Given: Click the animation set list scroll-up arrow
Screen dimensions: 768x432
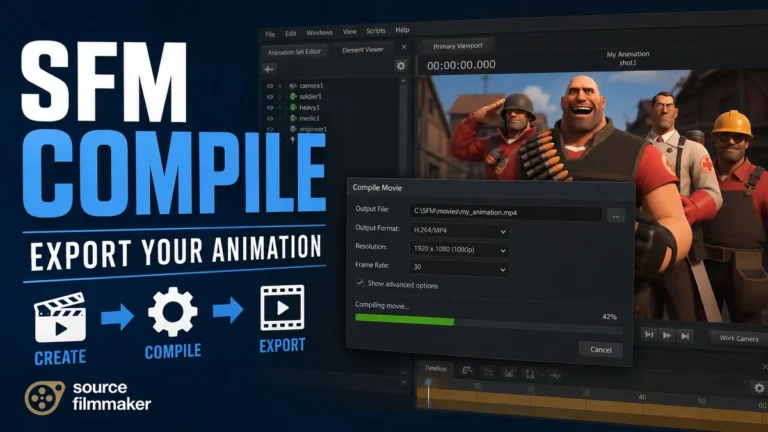Looking at the screenshot, I should [x=403, y=81].
